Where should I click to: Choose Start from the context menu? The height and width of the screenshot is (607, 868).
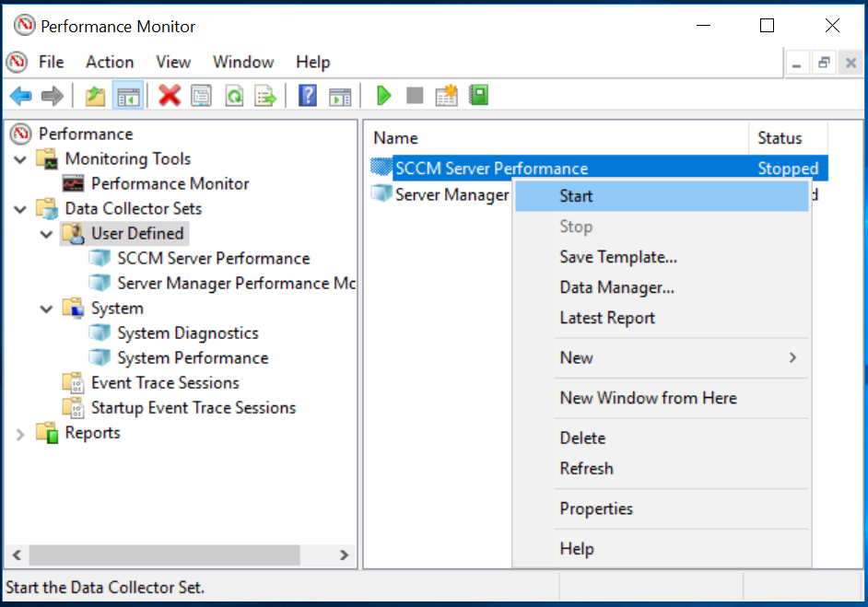[x=663, y=196]
